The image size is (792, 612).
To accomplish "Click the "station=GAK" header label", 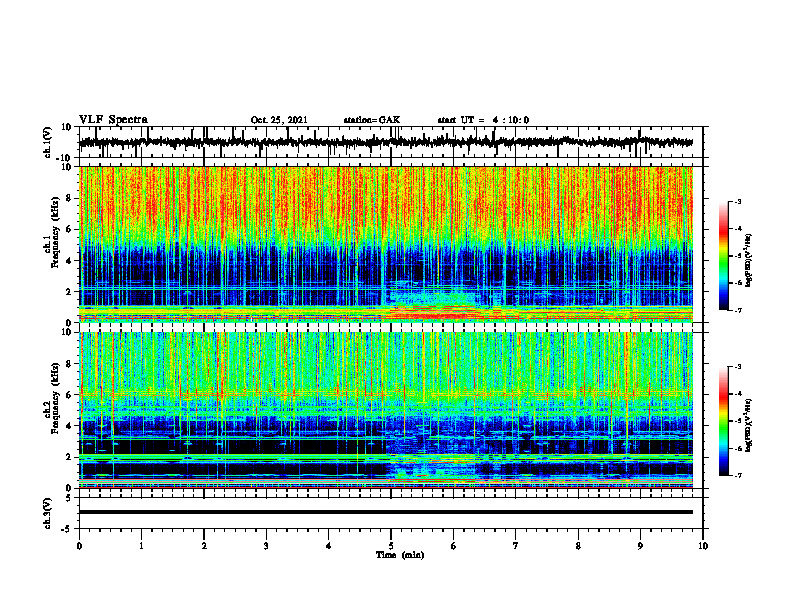I will [372, 120].
